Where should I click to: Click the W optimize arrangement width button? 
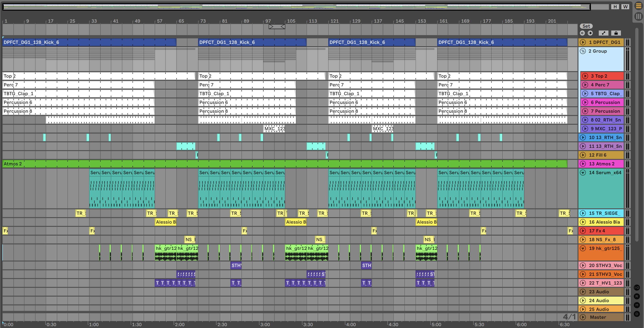point(625,7)
